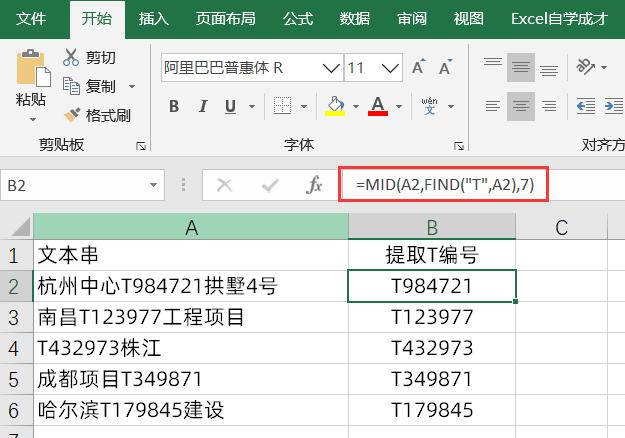The height and width of the screenshot is (438, 625).
Task: Switch to the 审阅 (Review) tab
Action: (411, 19)
